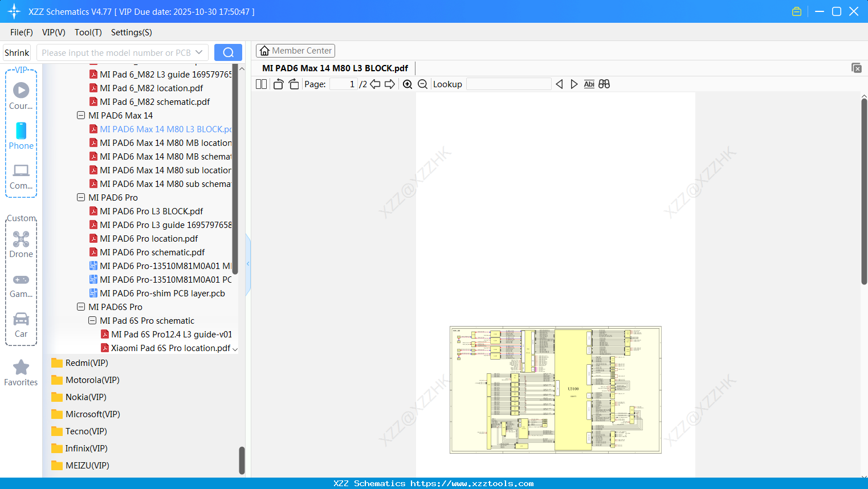The image size is (868, 489).
Task: Click the Lookup text field
Action: 509,84
